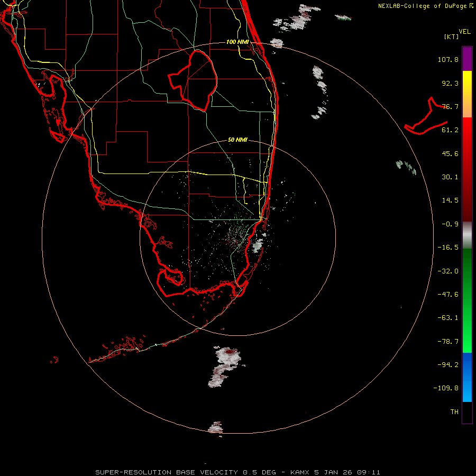
Task: Click the 30.1 scale value
Action: coord(450,177)
